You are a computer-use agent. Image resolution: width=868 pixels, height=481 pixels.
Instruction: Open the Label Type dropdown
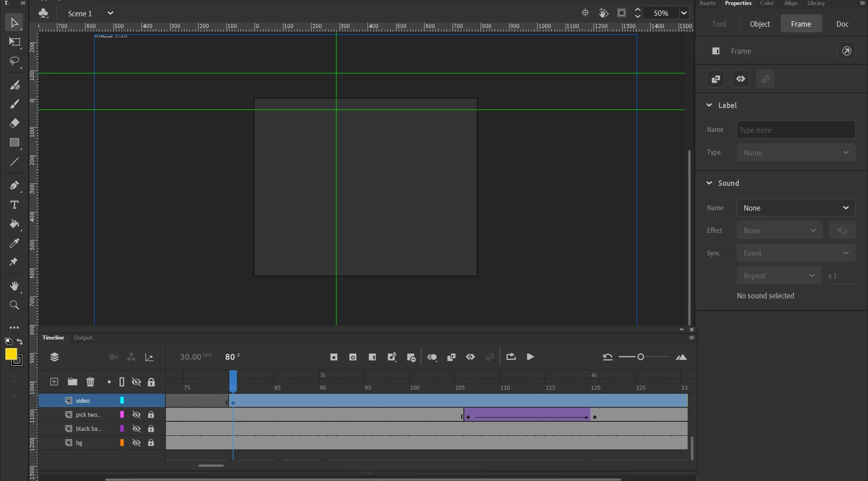pos(796,153)
